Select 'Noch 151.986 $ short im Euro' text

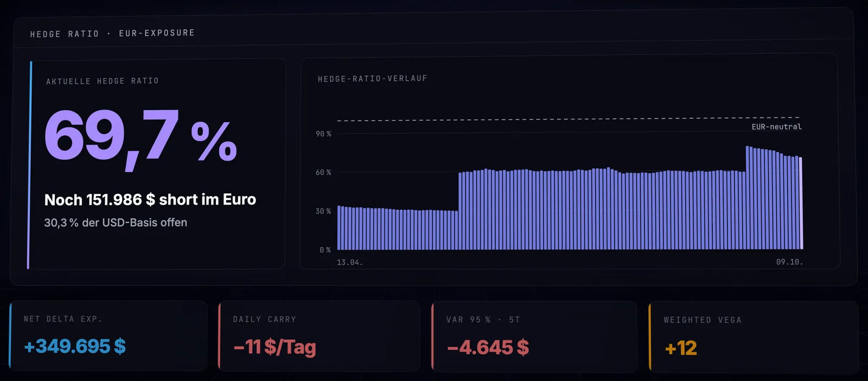[x=150, y=200]
